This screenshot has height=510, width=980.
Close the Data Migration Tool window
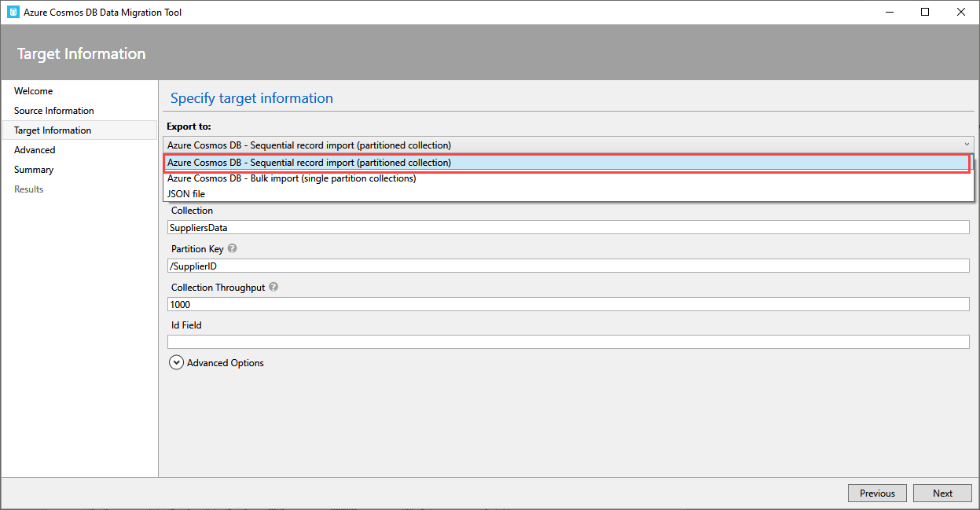[x=960, y=12]
